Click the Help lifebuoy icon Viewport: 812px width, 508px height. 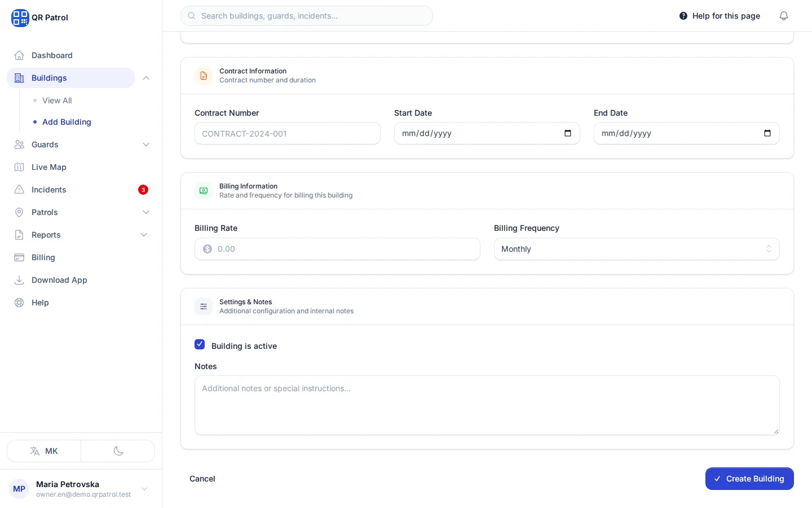click(x=19, y=303)
